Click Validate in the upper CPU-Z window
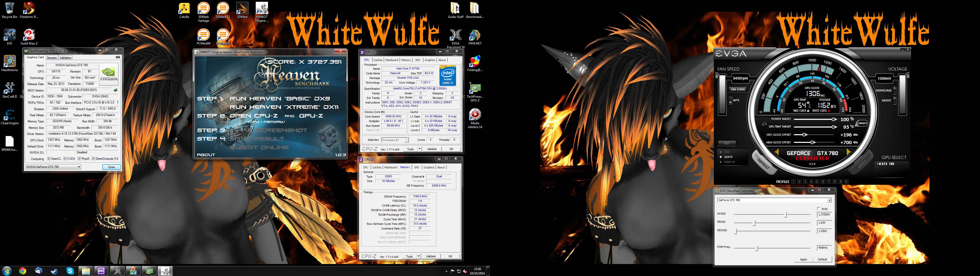The width and height of the screenshot is (980, 276). tap(432, 149)
